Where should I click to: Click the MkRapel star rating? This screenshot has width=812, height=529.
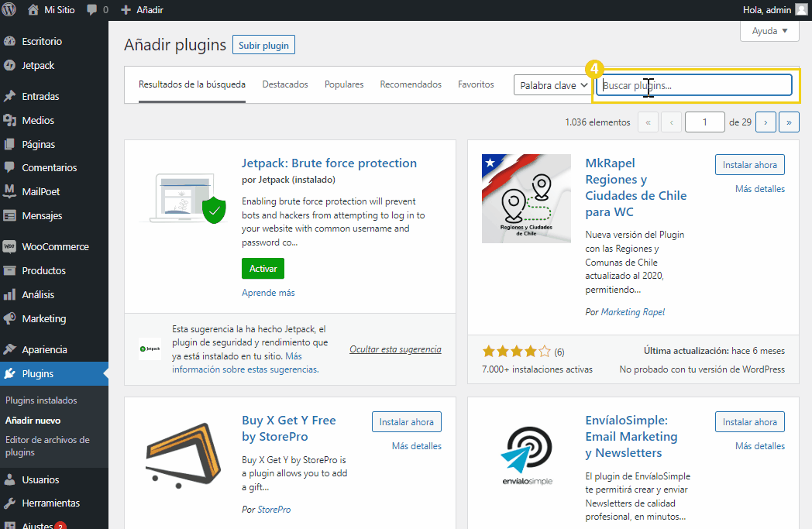click(516, 352)
